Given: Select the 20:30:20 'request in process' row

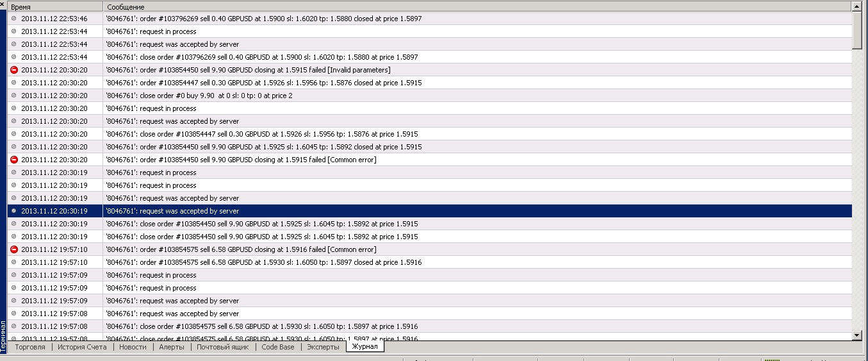Looking at the screenshot, I should coord(430,108).
